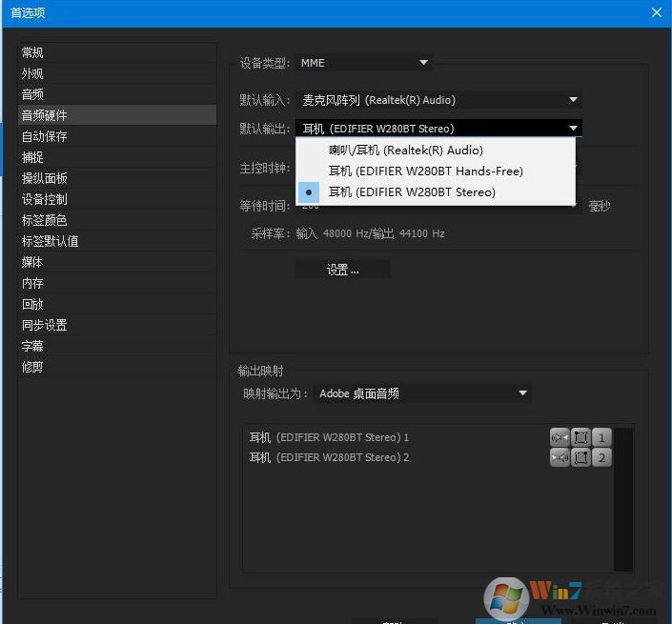Choose 喇叭/耳机 (Realtek(R) Audio) output
Image resolution: width=672 pixels, height=624 pixels.
[x=436, y=151]
